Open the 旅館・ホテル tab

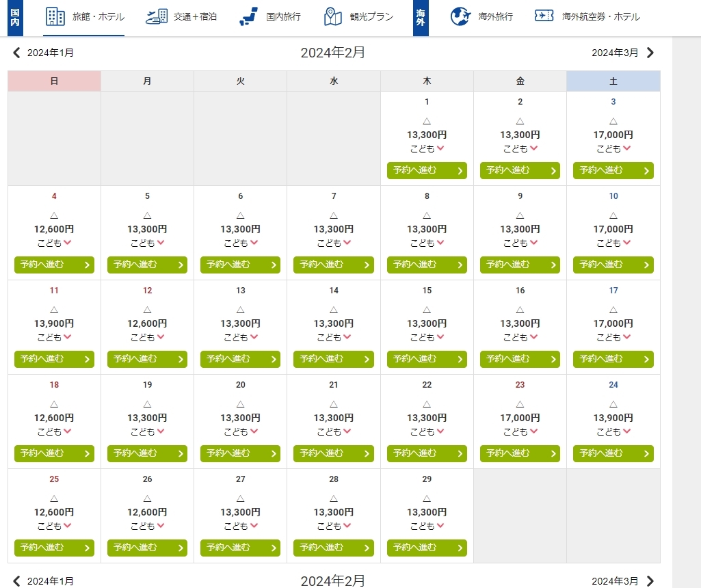click(98, 16)
